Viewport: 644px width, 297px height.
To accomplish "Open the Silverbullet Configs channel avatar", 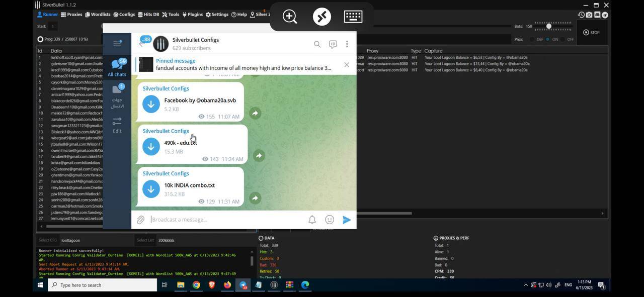I will click(160, 44).
